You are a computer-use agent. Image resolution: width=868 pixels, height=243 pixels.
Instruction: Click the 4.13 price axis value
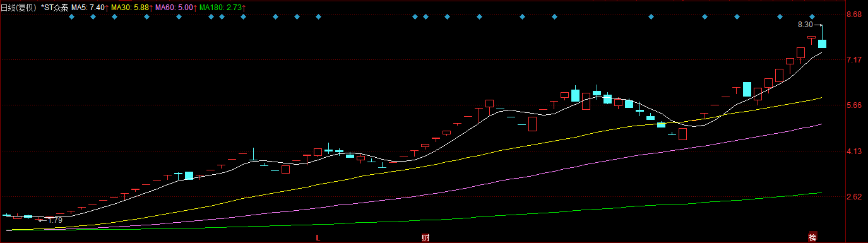pos(854,151)
